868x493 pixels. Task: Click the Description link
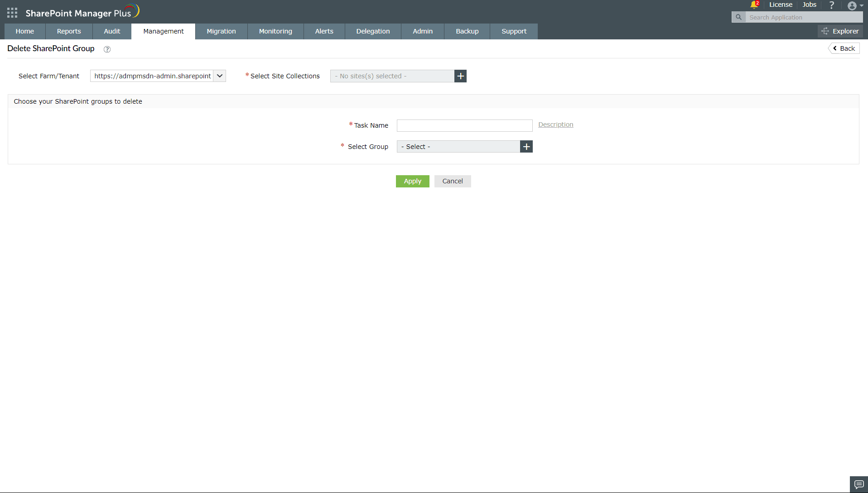[556, 124]
